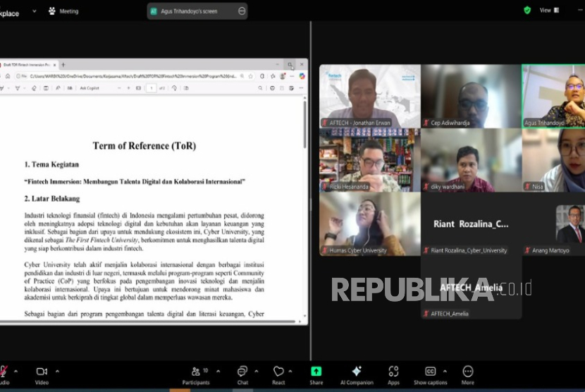Toggle the microphone Audio button
This screenshot has height=392, width=585.
point(4,372)
